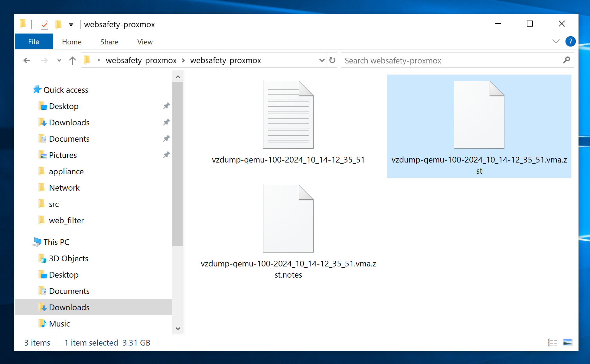Open pinned Documents under Quick access
The height and width of the screenshot is (364, 590).
point(69,139)
